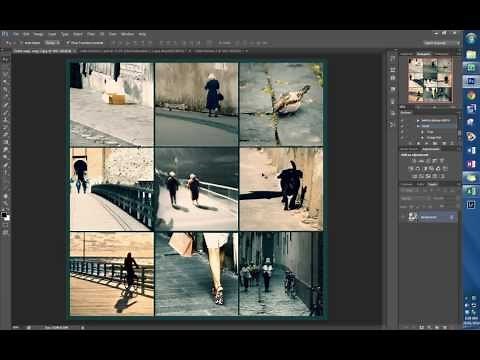Select the Clone Stamp tool

click(6, 119)
